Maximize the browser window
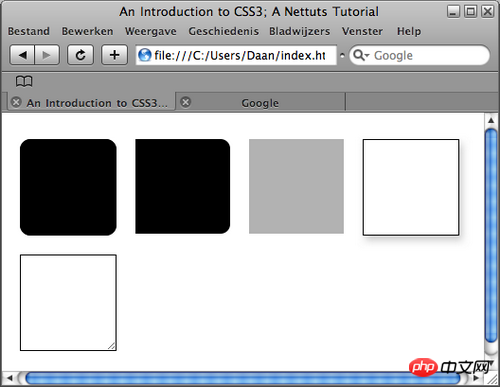The width and height of the screenshot is (500, 387). (x=470, y=12)
